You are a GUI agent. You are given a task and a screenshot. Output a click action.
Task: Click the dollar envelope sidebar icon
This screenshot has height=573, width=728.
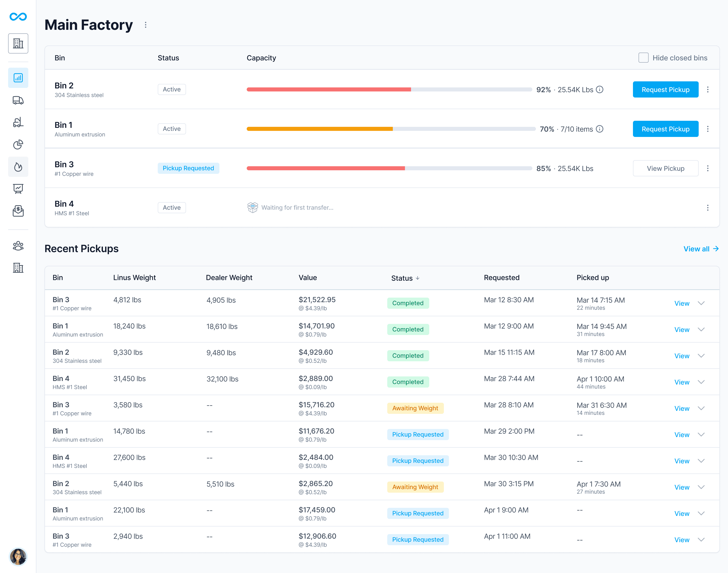tap(18, 211)
